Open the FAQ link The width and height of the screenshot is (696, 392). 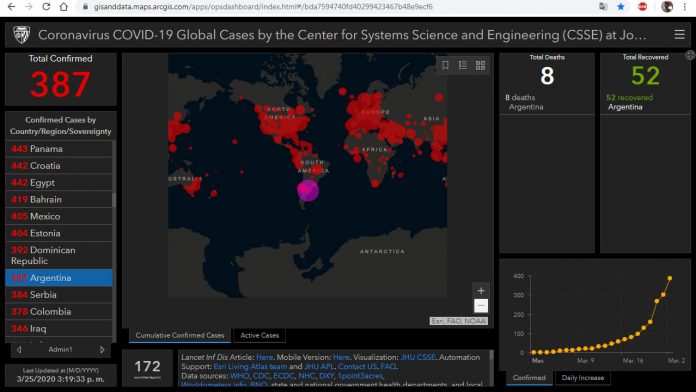pos(388,366)
